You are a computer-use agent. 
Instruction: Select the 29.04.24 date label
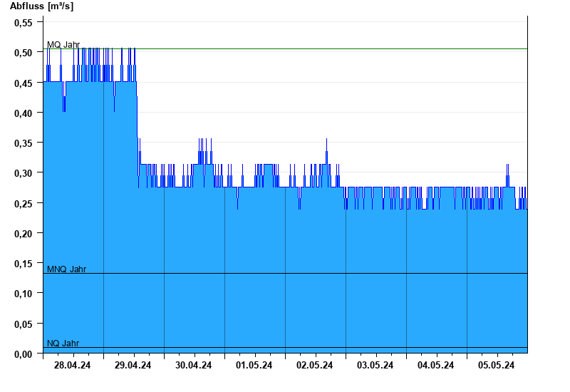click(x=133, y=366)
